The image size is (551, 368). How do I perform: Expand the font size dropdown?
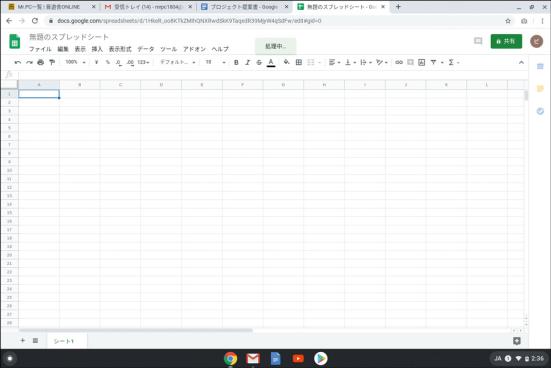215,62
